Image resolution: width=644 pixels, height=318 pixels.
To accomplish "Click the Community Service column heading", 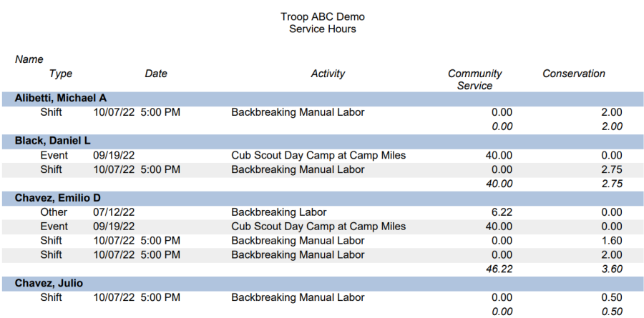I will 475,79.
